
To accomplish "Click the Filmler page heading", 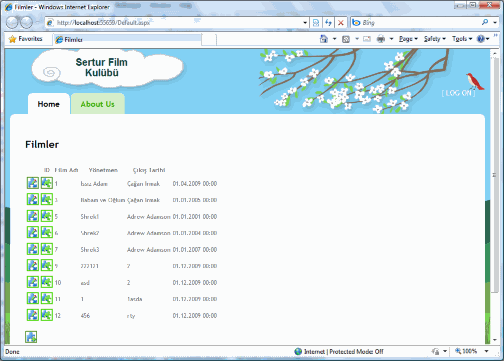I will [42, 145].
